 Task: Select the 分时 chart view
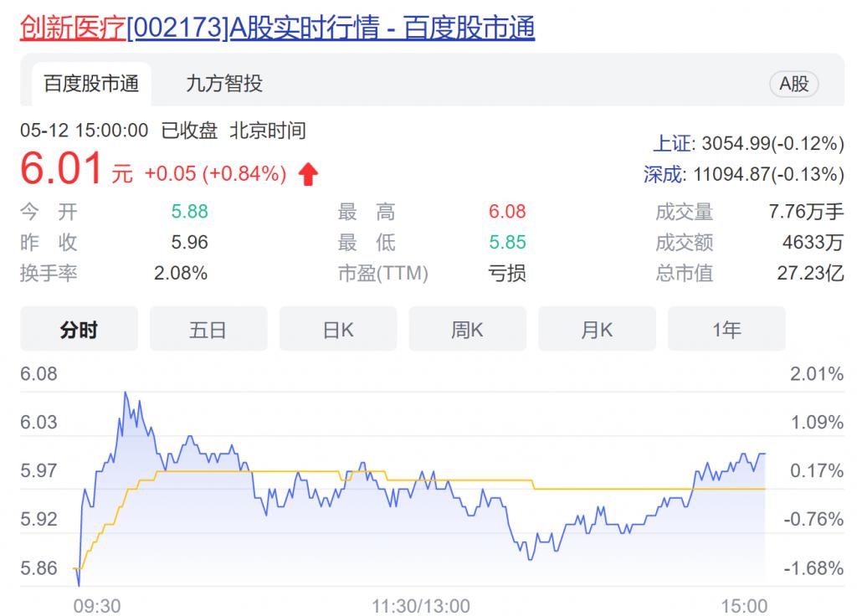[x=79, y=329]
